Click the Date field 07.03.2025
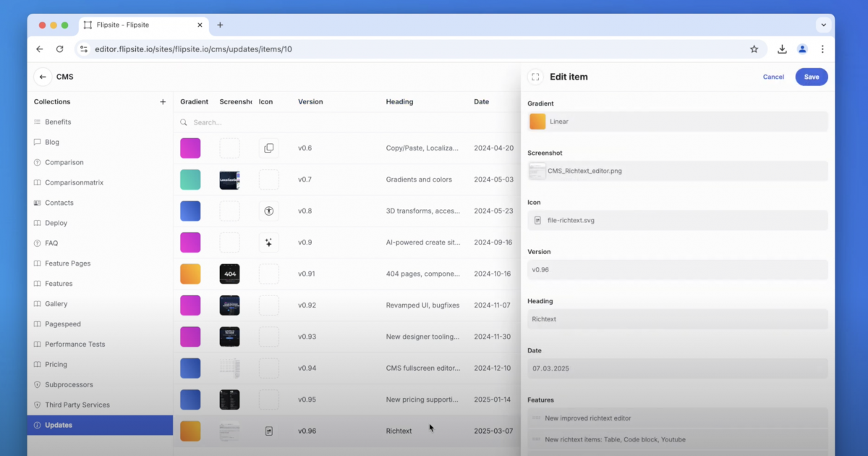This screenshot has width=868, height=456. pos(678,368)
